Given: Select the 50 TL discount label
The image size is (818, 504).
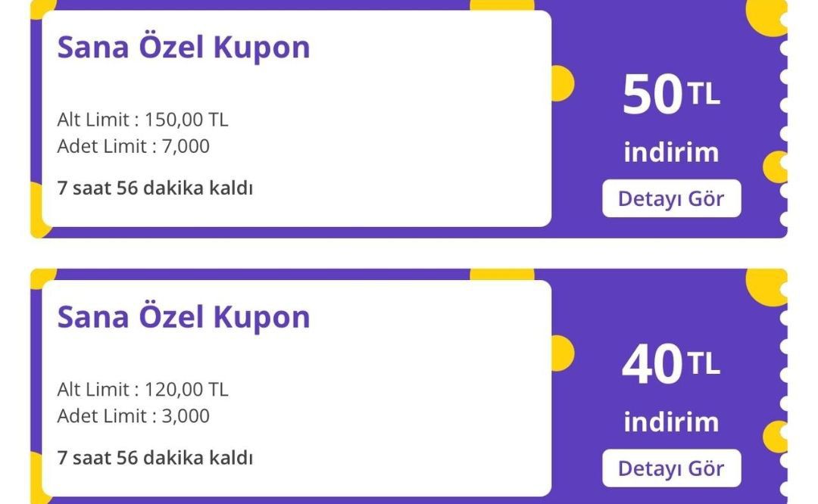Looking at the screenshot, I should click(x=670, y=94).
